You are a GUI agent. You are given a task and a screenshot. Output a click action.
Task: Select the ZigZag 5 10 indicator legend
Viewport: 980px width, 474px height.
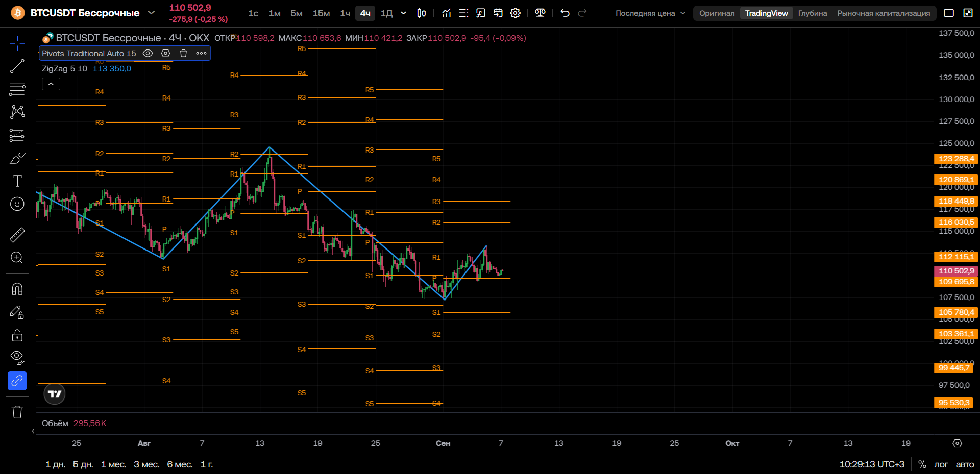coord(64,68)
